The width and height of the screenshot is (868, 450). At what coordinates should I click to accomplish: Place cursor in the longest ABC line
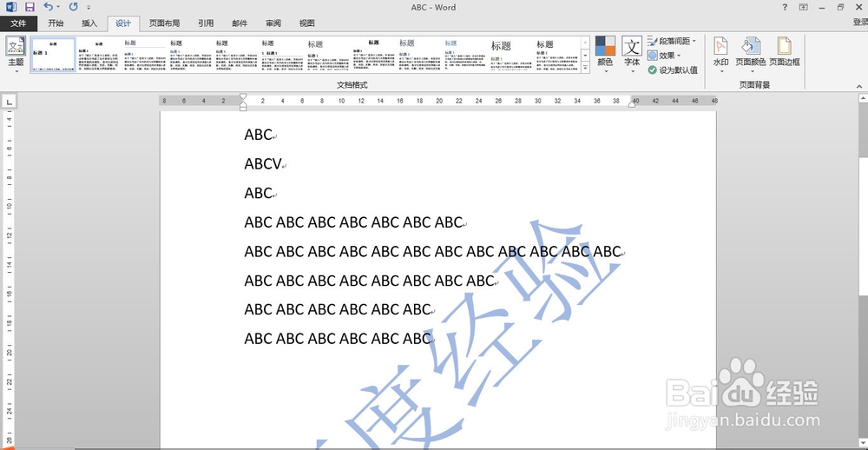pos(434,252)
